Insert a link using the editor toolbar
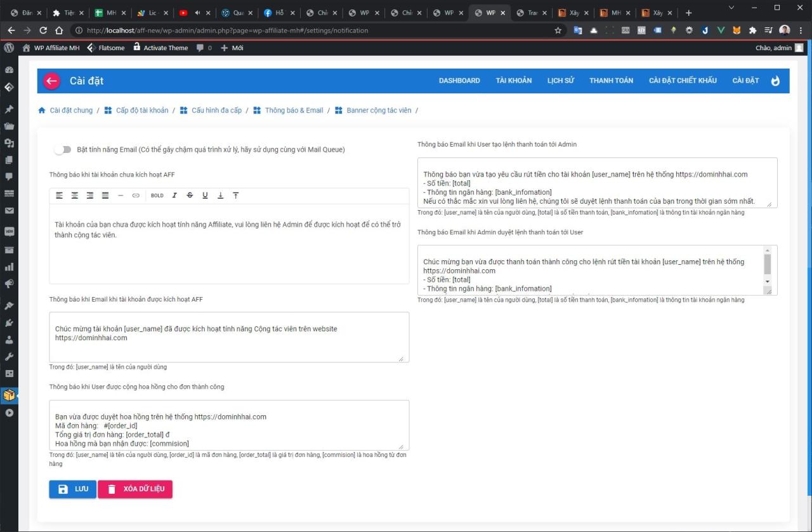The image size is (812, 532). 135,195
